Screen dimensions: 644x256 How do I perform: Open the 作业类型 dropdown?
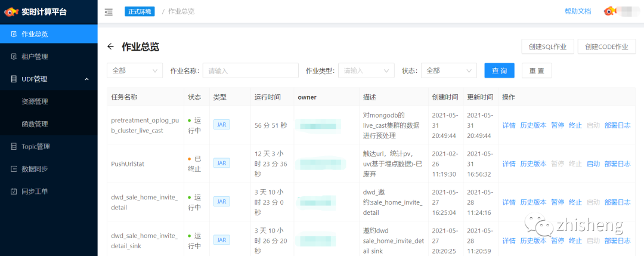(x=366, y=70)
